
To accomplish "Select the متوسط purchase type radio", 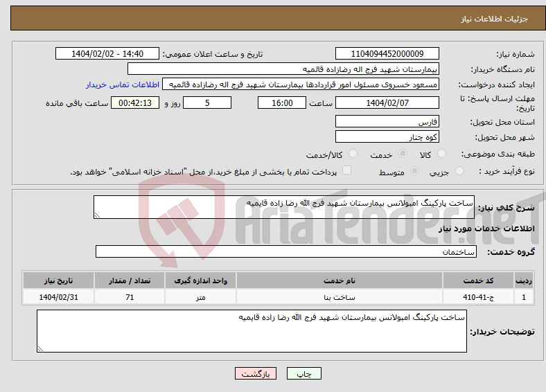I will pos(414,170).
